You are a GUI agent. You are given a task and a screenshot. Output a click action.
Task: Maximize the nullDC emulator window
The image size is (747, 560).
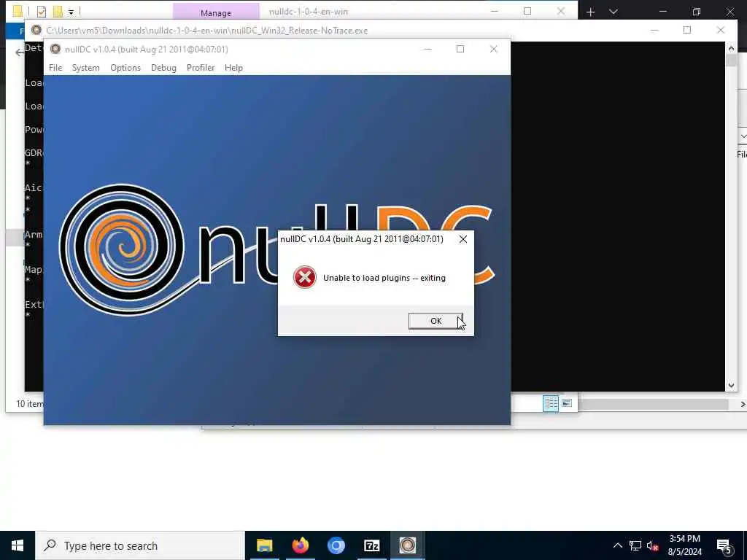460,49
